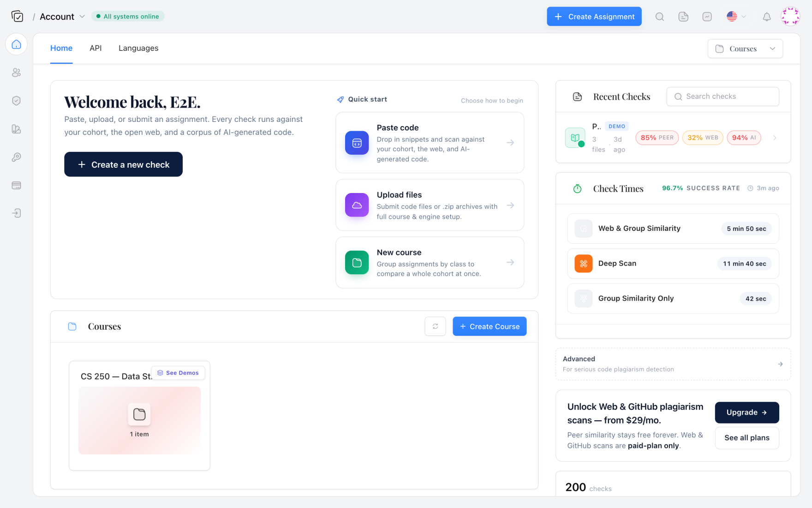This screenshot has height=508, width=812.
Task: Open the CS 250 course thumbnail
Action: [139, 420]
